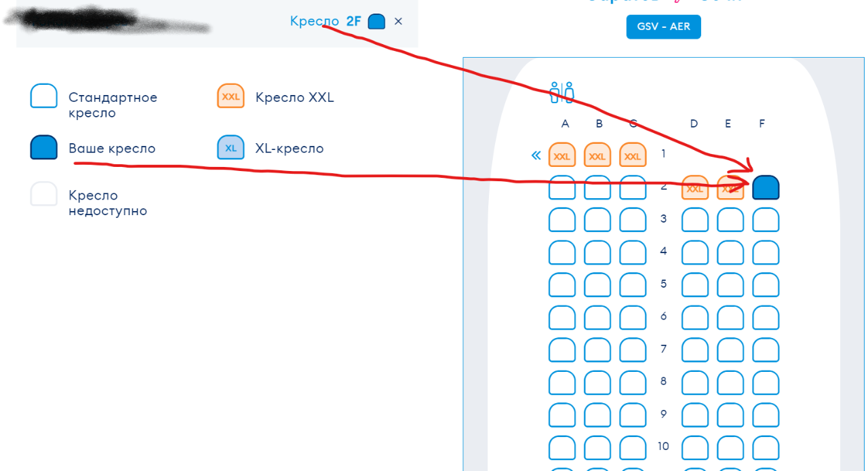Select XXL seat 1A
Viewport: 868px width, 471px height.
pyautogui.click(x=561, y=155)
